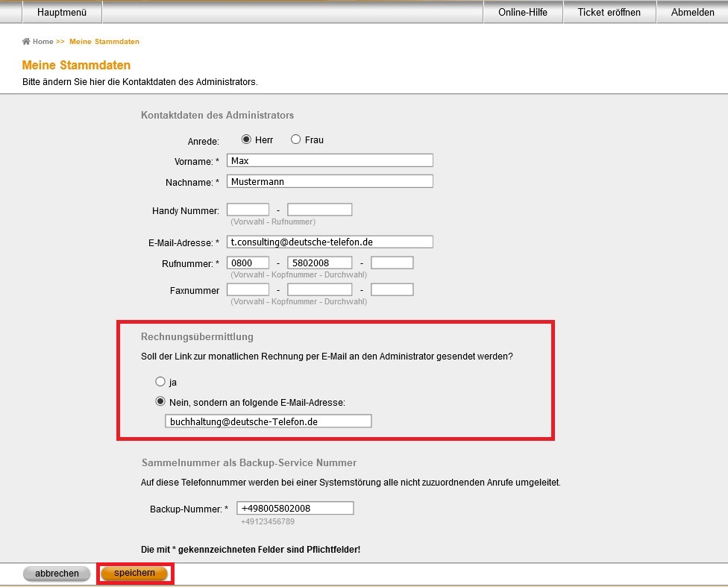Click the Rufnummer Durchwahl field
This screenshot has height=587, width=728.
coord(392,263)
